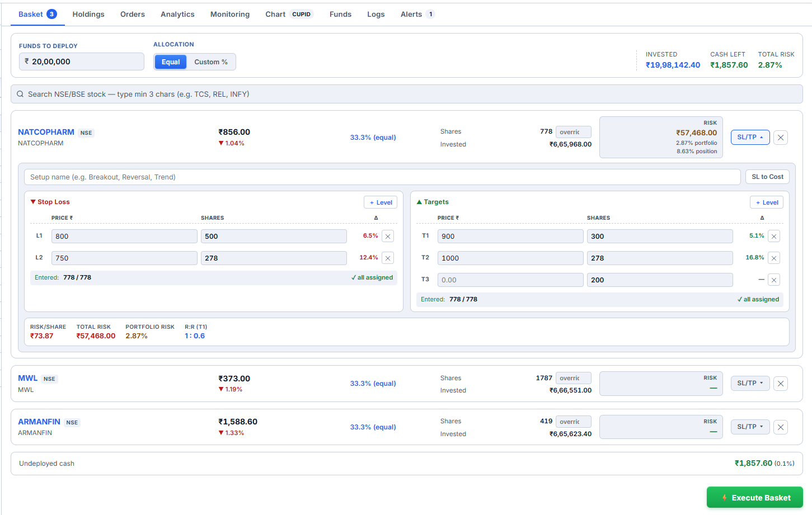Open the Orders tab
Viewport: 812px width, 515px height.
(x=133, y=14)
